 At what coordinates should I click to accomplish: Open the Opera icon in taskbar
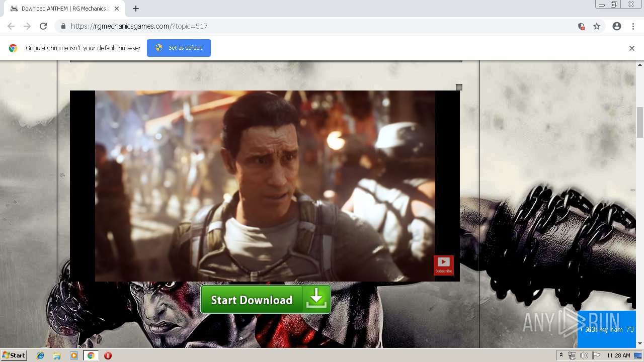click(x=108, y=355)
